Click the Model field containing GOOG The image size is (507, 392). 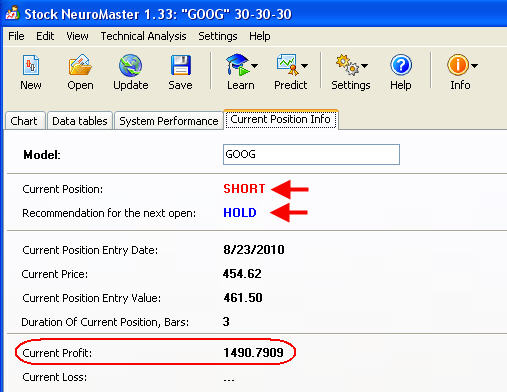(311, 154)
